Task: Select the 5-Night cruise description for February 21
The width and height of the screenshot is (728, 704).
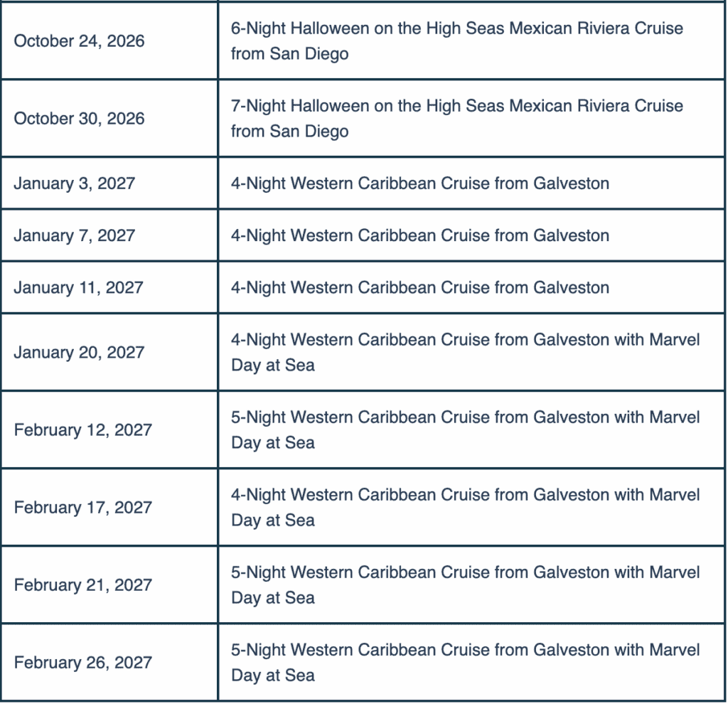Action: click(x=465, y=585)
